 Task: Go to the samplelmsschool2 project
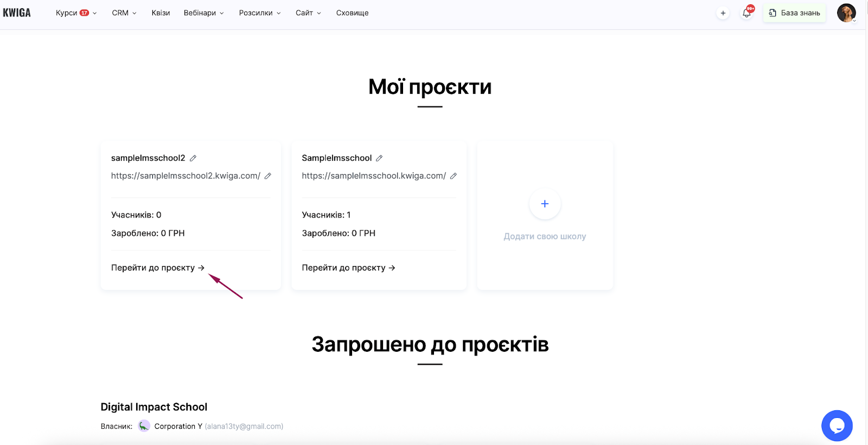158,268
